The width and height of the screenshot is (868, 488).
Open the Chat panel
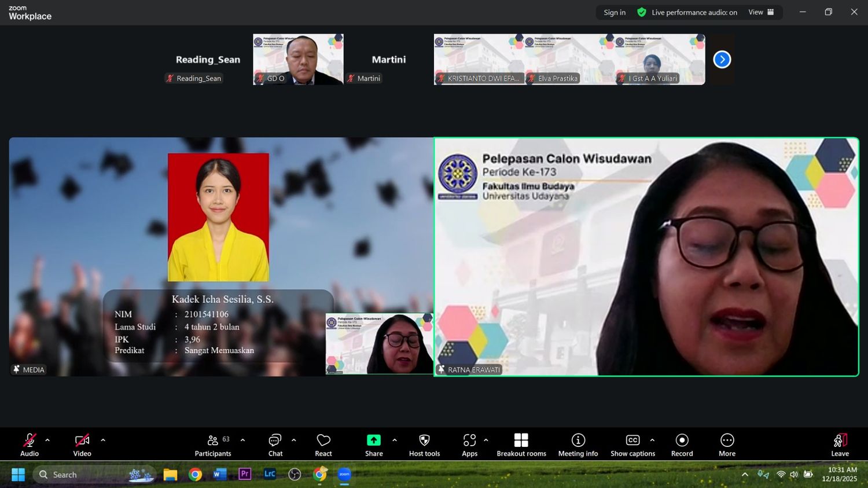tap(275, 445)
